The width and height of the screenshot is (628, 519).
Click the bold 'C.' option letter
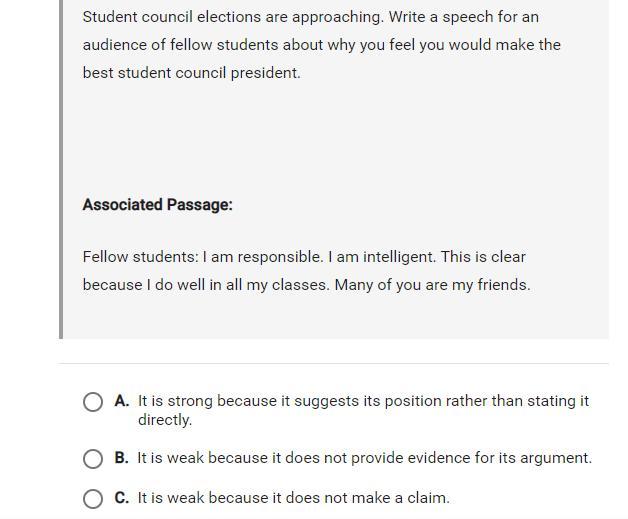[x=122, y=497]
